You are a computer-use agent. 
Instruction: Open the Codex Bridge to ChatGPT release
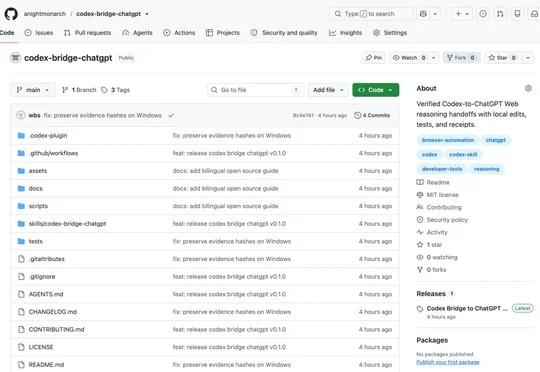(467, 308)
